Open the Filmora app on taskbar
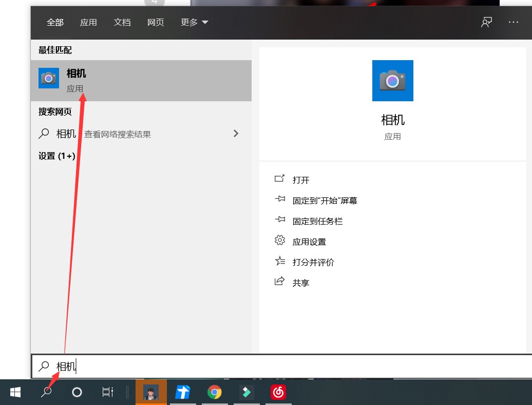 pyautogui.click(x=246, y=392)
